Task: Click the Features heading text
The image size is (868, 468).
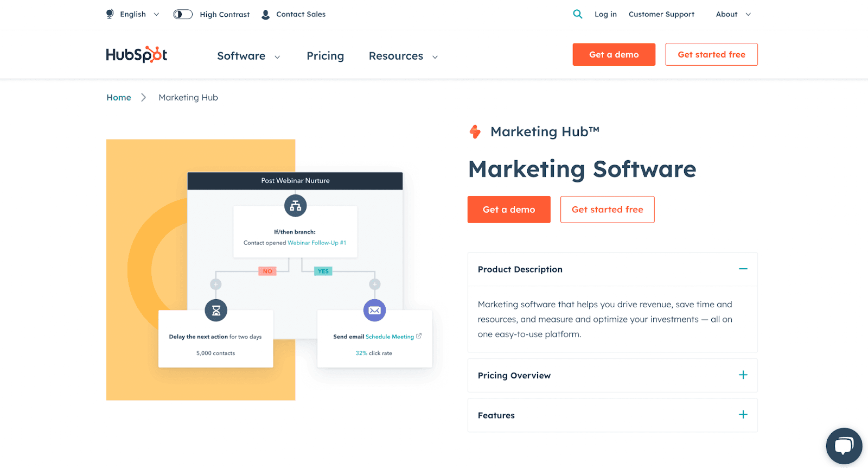Action: pos(496,415)
